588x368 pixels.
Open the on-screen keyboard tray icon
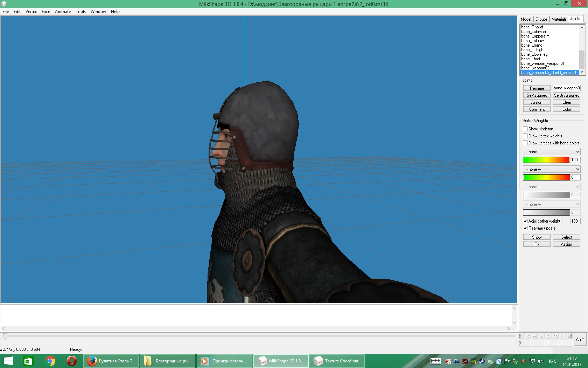click(x=435, y=361)
